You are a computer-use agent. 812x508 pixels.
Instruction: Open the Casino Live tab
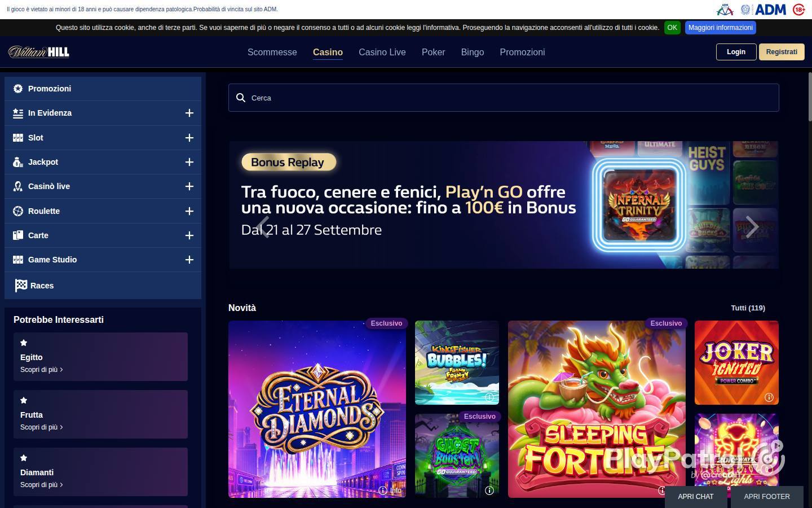(382, 52)
